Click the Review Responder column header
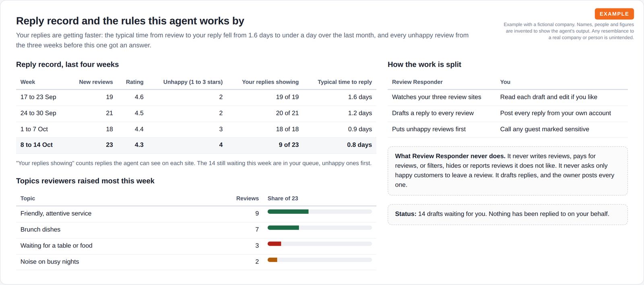The width and height of the screenshot is (644, 285). click(x=417, y=82)
